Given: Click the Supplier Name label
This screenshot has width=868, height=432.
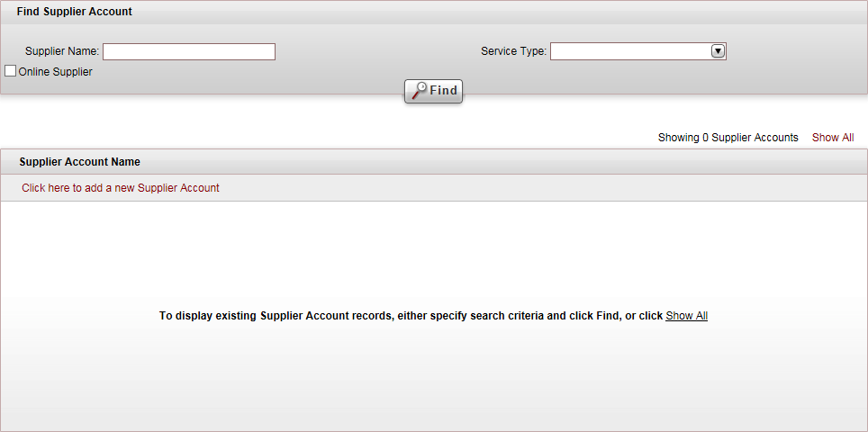Looking at the screenshot, I should click(62, 51).
